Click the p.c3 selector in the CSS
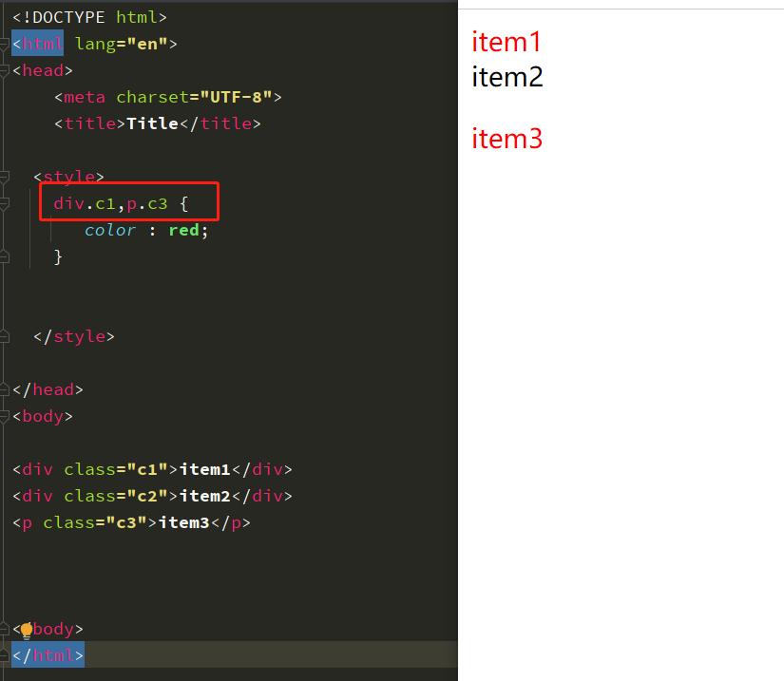 [x=147, y=203]
